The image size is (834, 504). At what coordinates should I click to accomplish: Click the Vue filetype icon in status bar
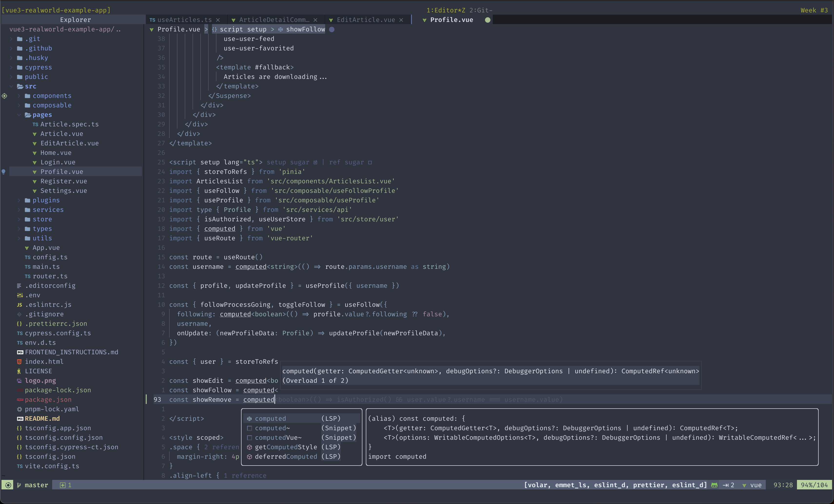coord(744,485)
